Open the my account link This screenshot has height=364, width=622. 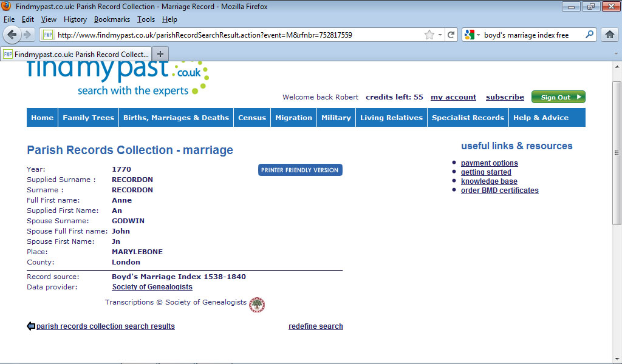click(x=453, y=97)
